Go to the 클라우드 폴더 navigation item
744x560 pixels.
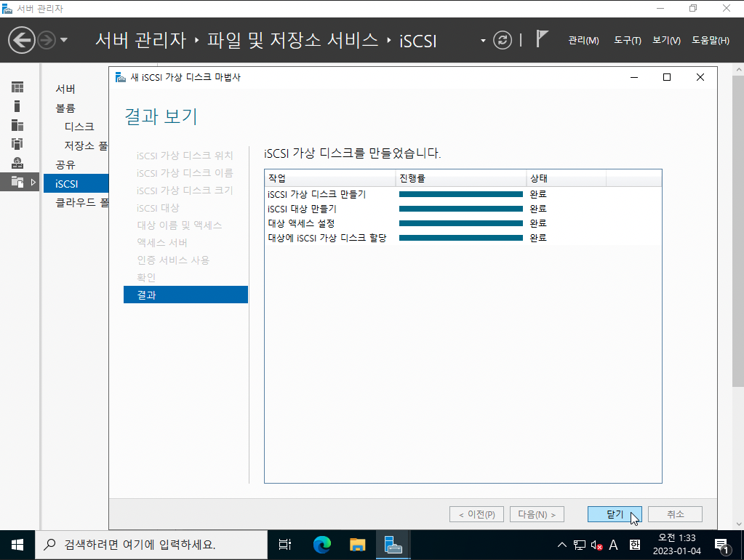coord(81,203)
